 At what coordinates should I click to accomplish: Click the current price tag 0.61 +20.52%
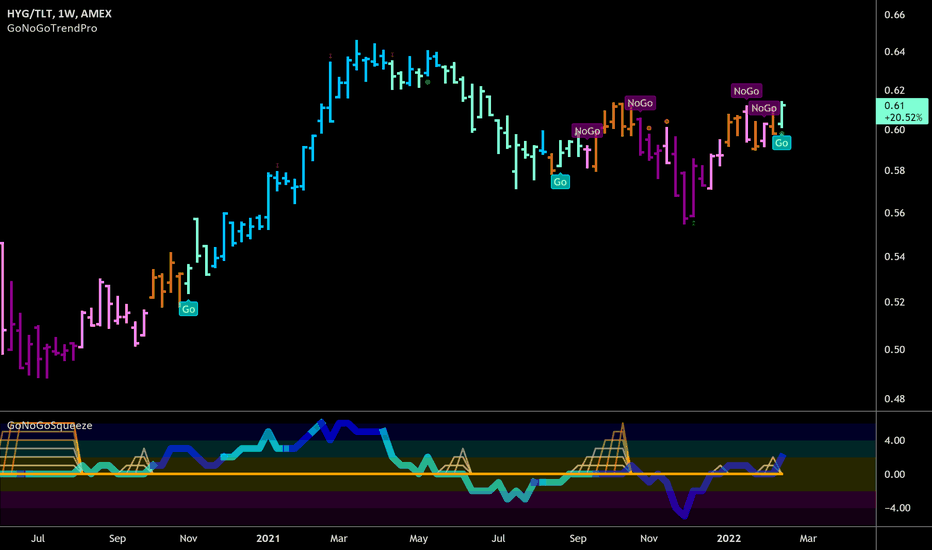coord(902,111)
